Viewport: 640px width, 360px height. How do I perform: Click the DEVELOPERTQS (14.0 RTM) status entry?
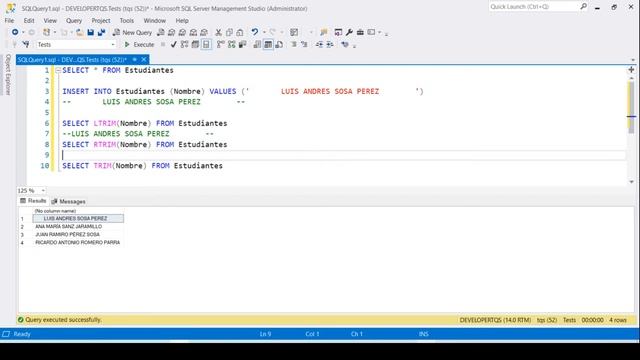pos(495,320)
